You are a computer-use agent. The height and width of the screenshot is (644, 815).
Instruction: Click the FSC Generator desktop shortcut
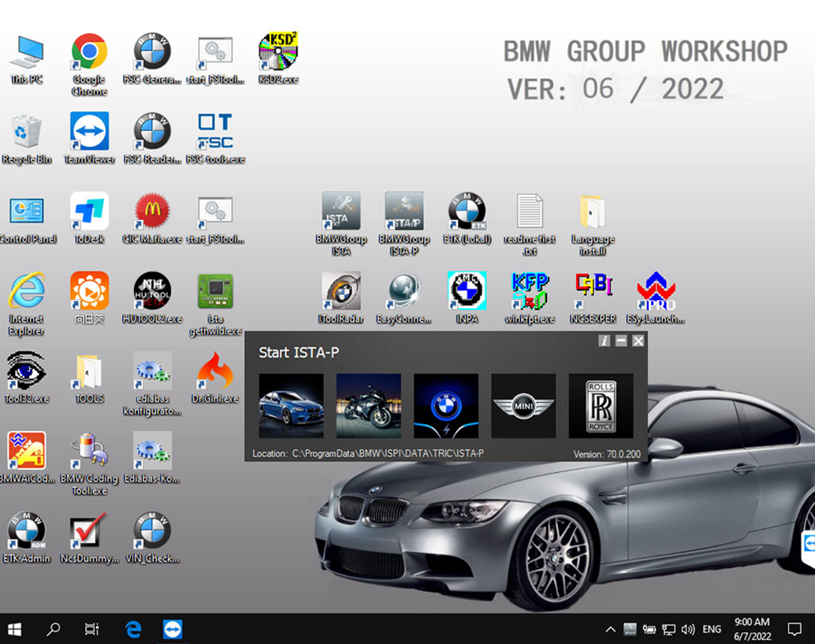pos(152,58)
